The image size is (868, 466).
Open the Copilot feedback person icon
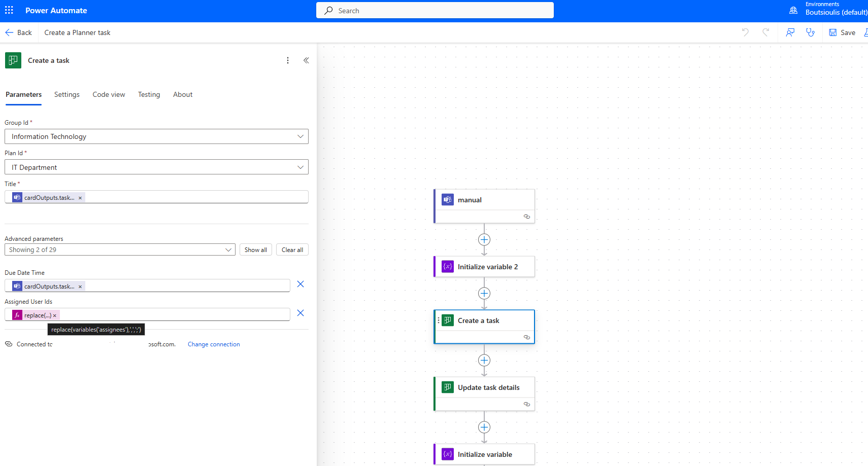pos(790,32)
